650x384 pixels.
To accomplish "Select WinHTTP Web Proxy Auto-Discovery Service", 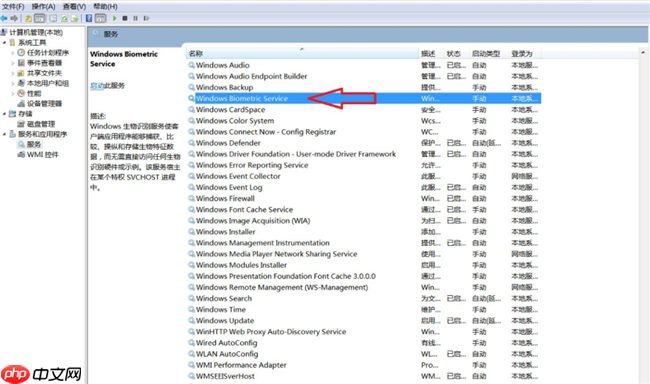I will (271, 332).
